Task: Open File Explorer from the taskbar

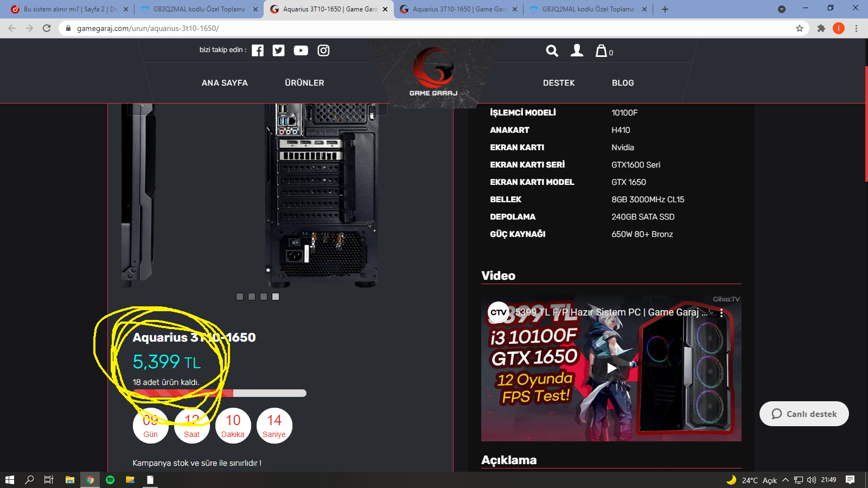Action: point(69,480)
